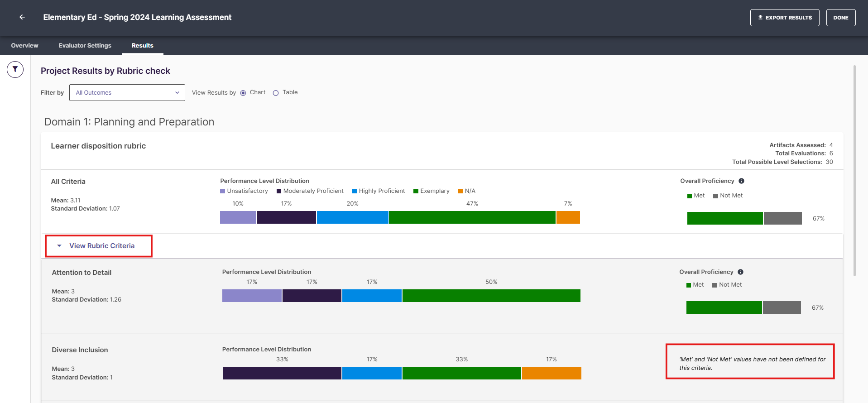Click All Criteria 17% Moderately Proficient segment
The image size is (868, 403).
coord(286,217)
